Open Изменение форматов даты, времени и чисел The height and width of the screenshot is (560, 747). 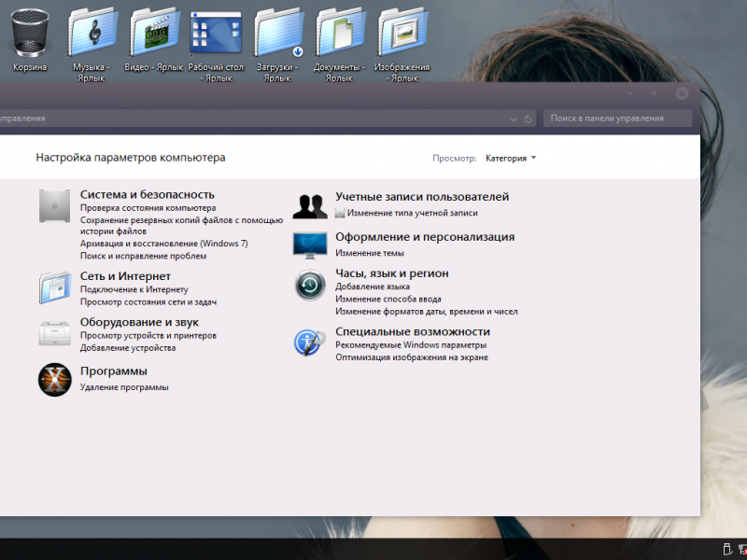[x=427, y=312]
